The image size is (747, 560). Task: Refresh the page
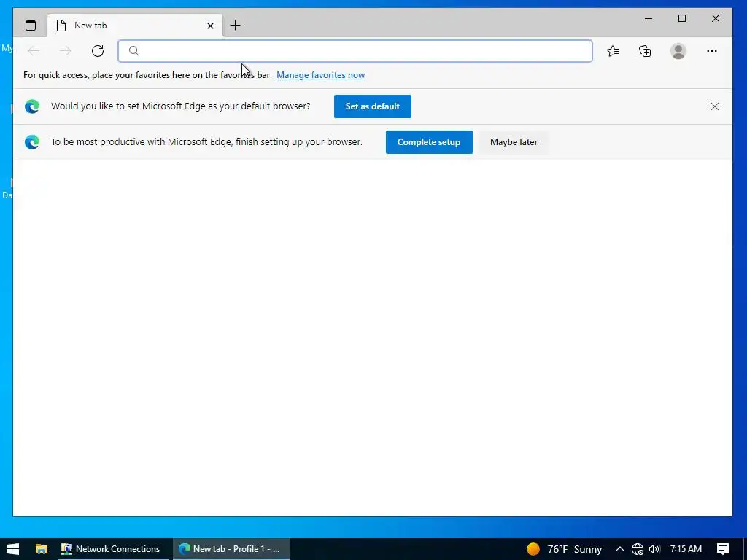pyautogui.click(x=98, y=51)
